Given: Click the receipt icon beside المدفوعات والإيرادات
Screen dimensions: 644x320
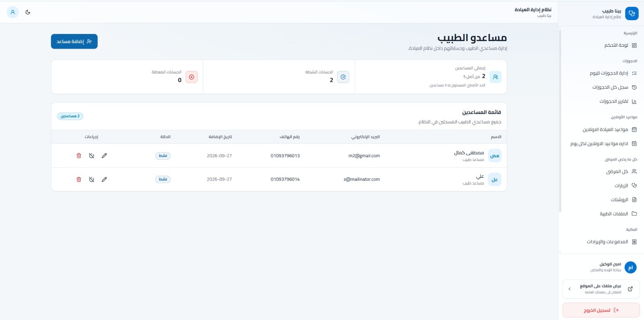Looking at the screenshot, I should pyautogui.click(x=634, y=242).
